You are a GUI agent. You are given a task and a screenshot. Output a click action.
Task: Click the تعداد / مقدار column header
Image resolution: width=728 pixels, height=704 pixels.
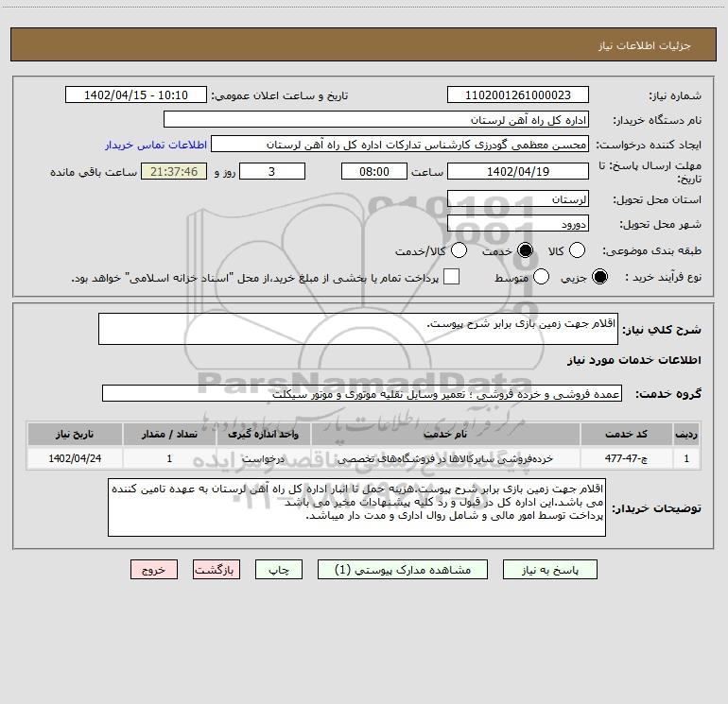click(169, 434)
